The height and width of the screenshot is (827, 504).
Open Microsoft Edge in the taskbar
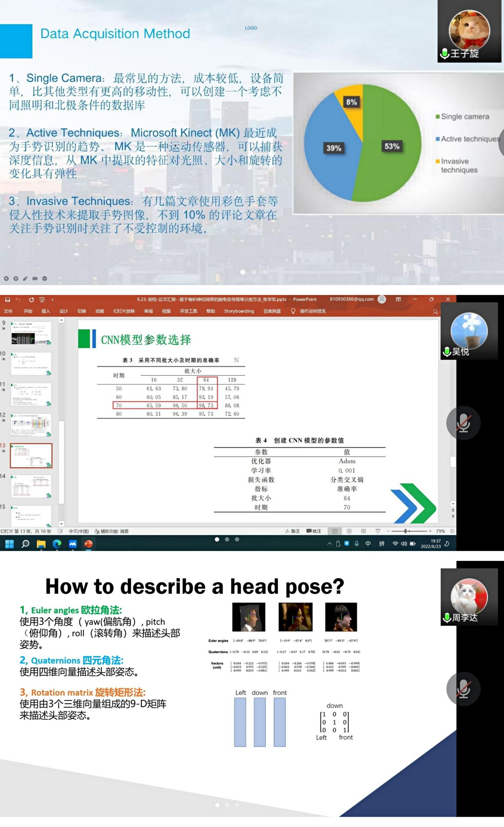pos(57,544)
